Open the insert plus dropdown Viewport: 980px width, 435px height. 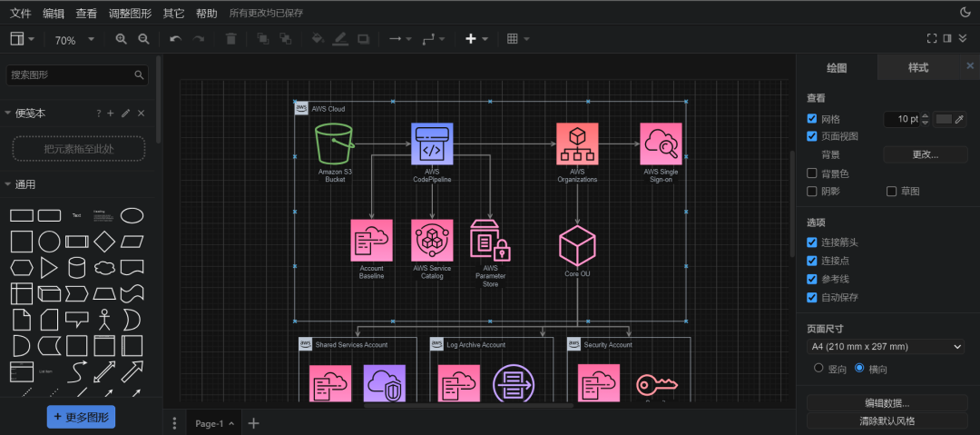476,39
